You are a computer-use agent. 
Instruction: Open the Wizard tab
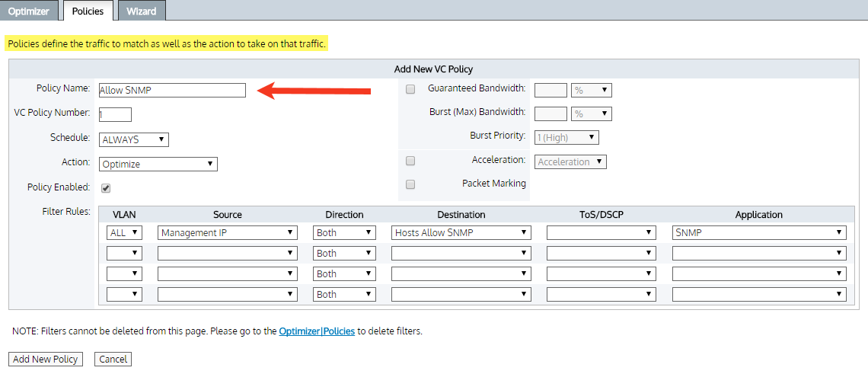[142, 11]
